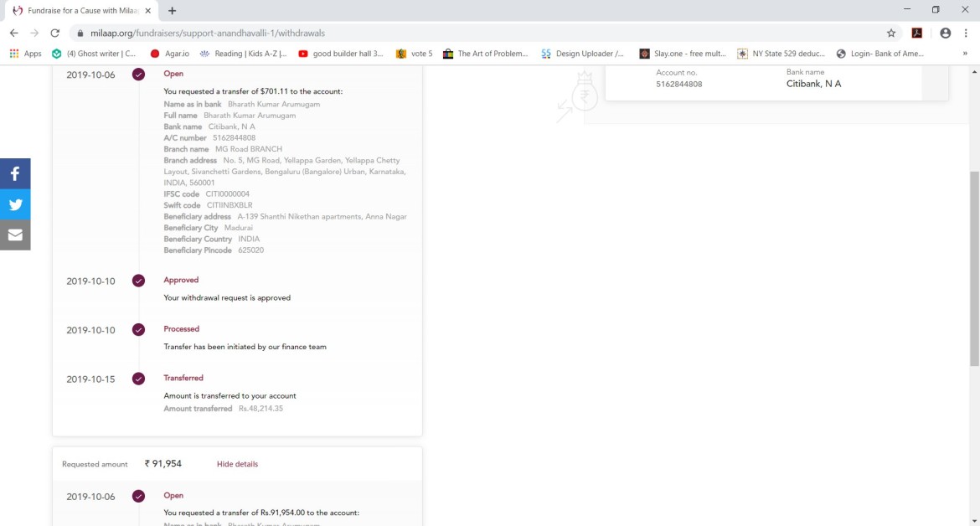The image size is (980, 526).
Task: Open vote 5 bookmark
Action: click(x=415, y=54)
